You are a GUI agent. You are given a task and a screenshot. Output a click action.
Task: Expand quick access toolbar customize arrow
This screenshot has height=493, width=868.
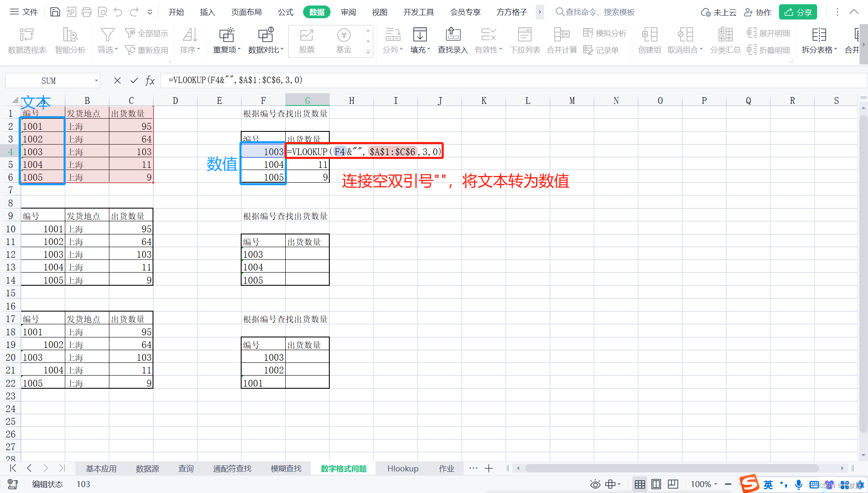(150, 12)
